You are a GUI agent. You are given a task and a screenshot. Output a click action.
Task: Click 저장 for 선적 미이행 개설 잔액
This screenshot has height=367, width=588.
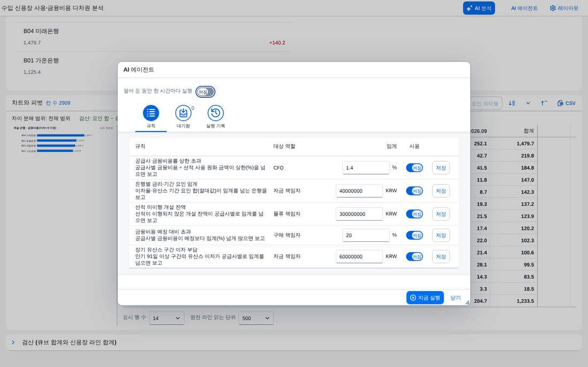tap(440, 214)
